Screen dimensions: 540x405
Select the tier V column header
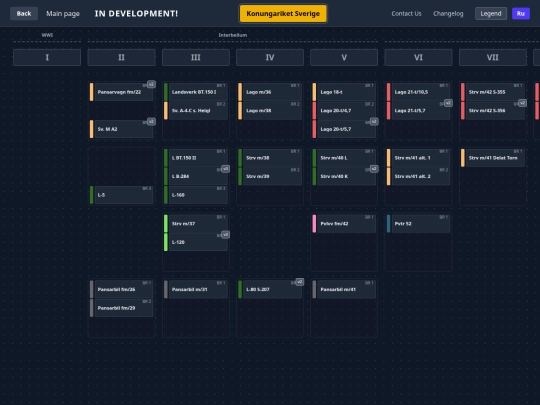coord(344,57)
